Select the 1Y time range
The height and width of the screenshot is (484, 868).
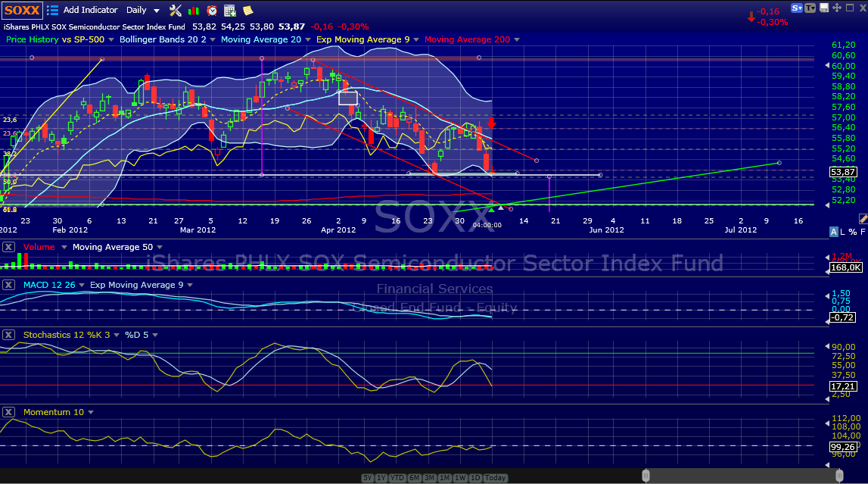381,477
